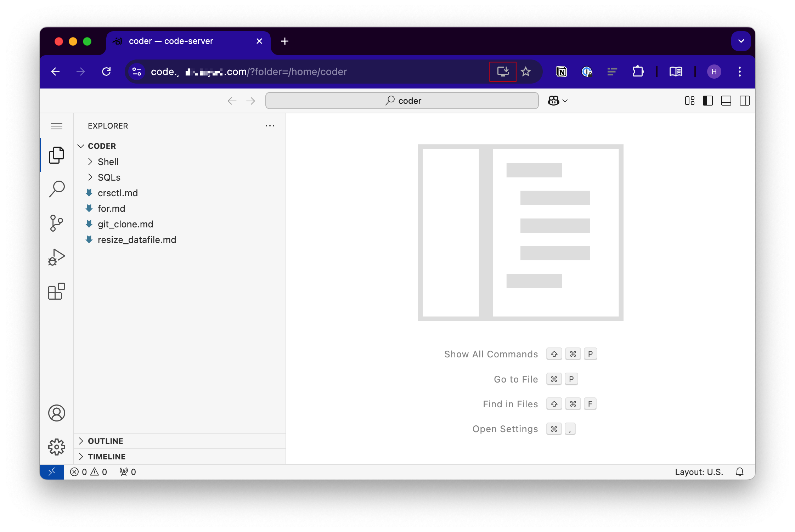Click the install app icon in address bar
The height and width of the screenshot is (532, 795).
[502, 72]
